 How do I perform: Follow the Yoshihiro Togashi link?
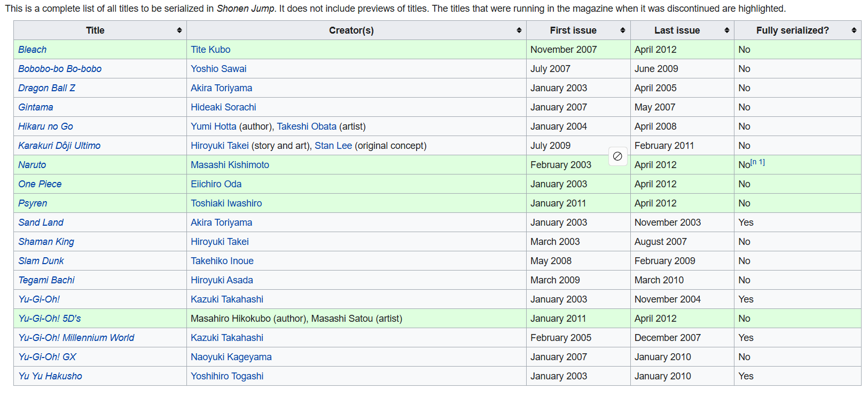[x=227, y=376]
